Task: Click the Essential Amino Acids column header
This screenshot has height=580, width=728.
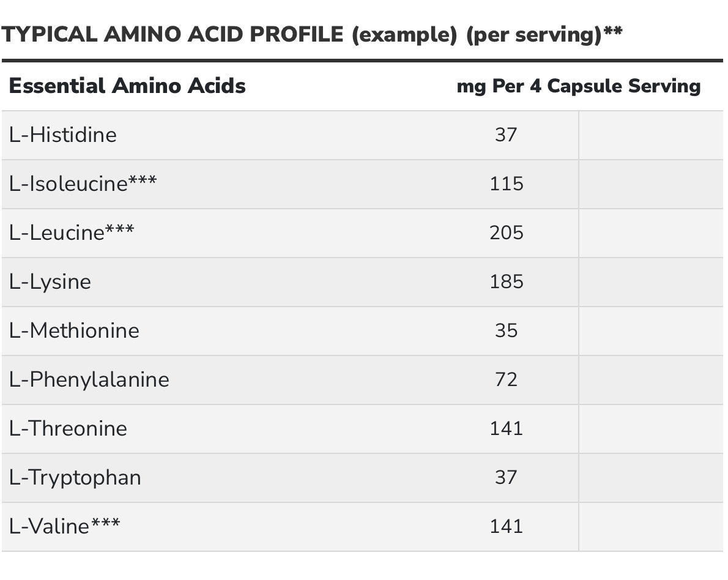Action: point(127,86)
